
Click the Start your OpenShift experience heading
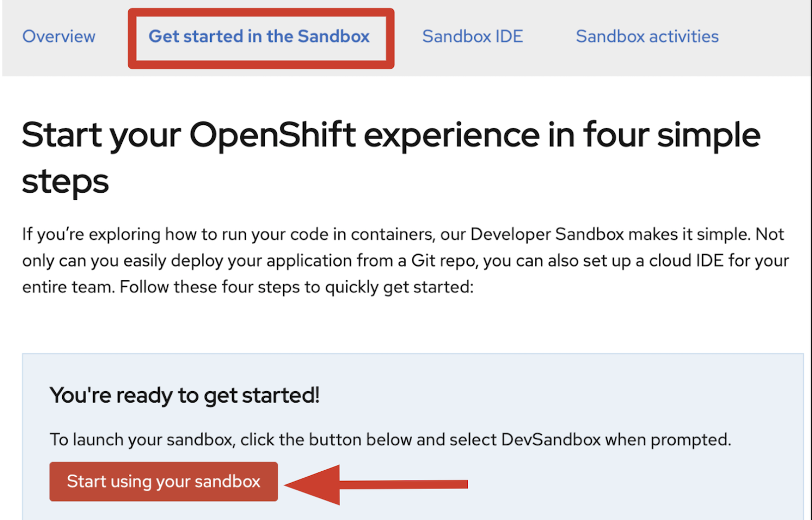point(390,135)
